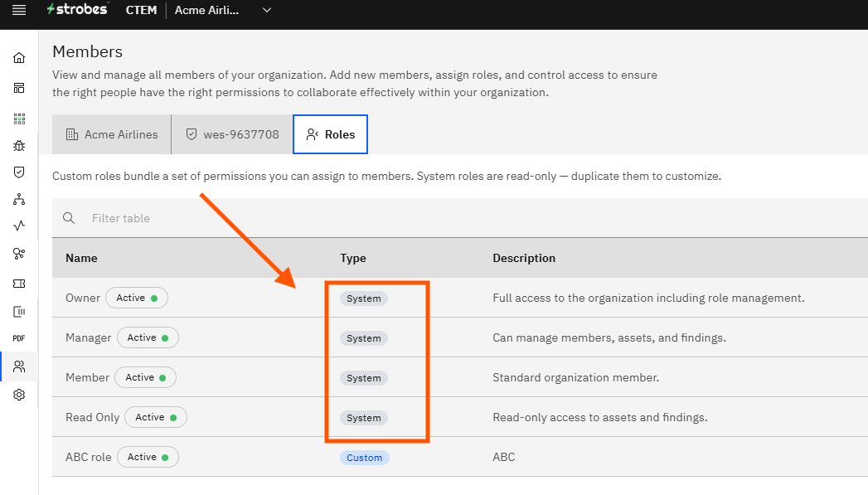The width and height of the screenshot is (868, 495).
Task: Click 'Standard organization member.' description
Action: click(x=575, y=377)
